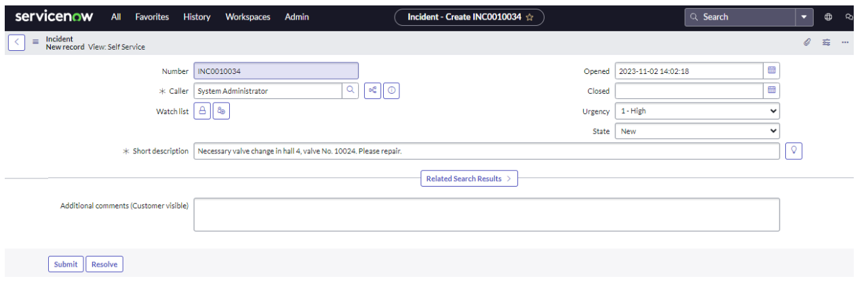Image resolution: width=868 pixels, height=283 pixels.
Task: Unlock the Watch list field
Action: 202,111
